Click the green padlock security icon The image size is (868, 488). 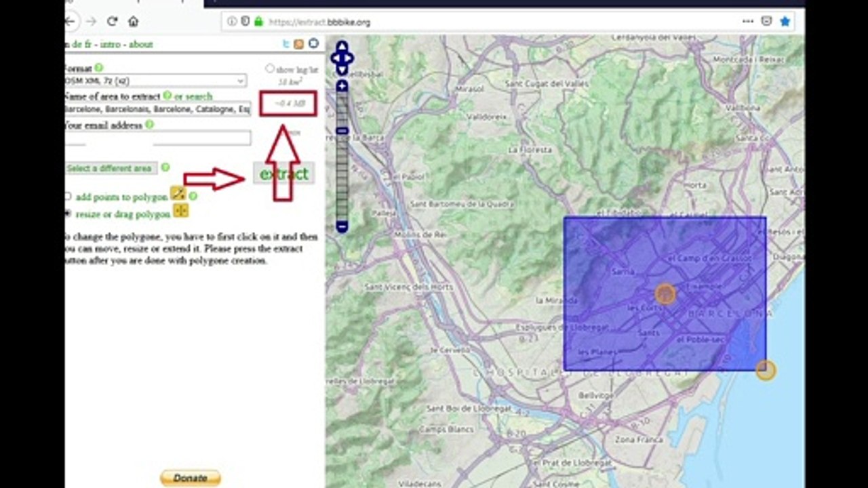(x=258, y=22)
